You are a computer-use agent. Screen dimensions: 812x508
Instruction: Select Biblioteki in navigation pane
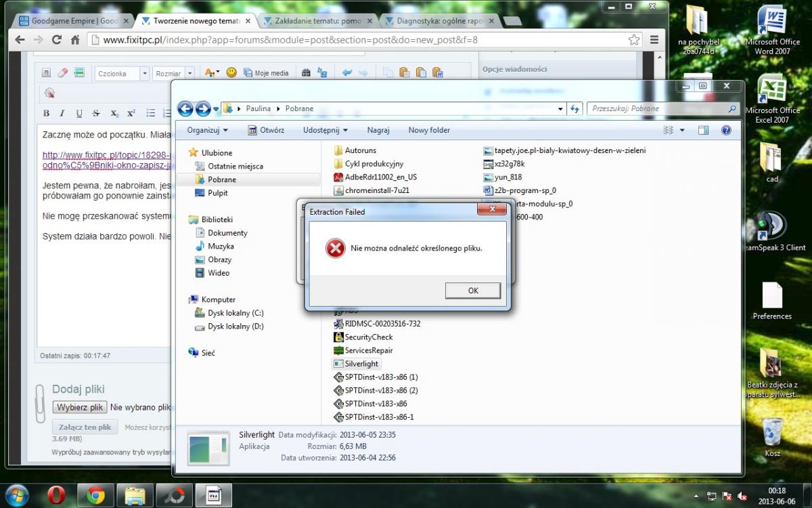click(x=216, y=219)
